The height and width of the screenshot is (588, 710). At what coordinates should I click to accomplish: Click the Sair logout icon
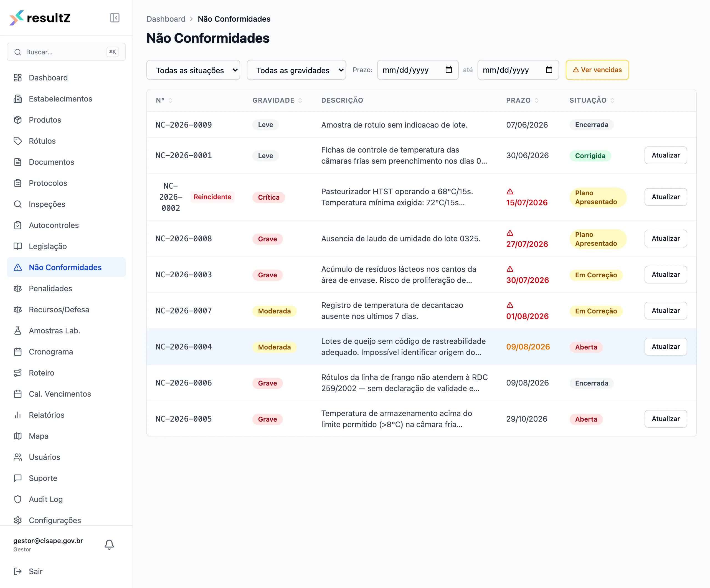[x=17, y=571]
